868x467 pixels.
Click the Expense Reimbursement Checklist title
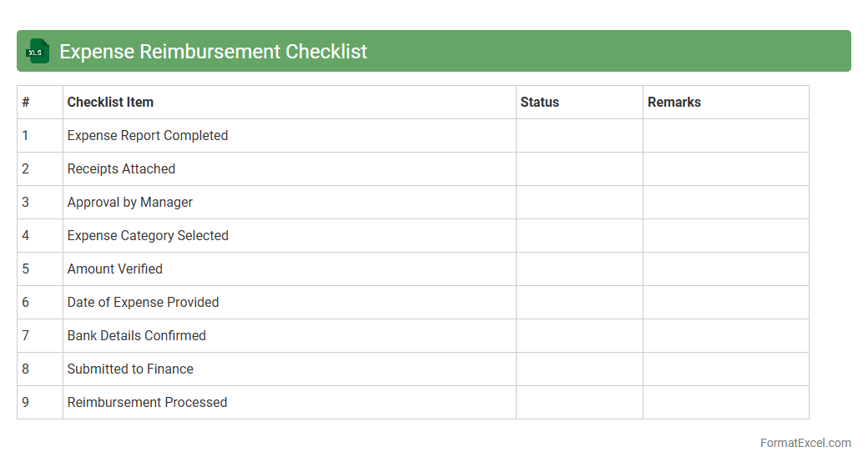coord(213,52)
